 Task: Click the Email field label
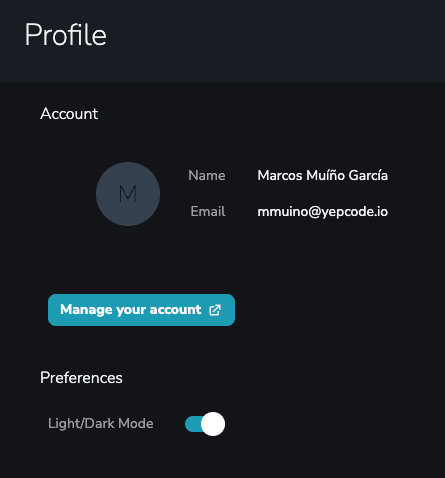pos(208,211)
